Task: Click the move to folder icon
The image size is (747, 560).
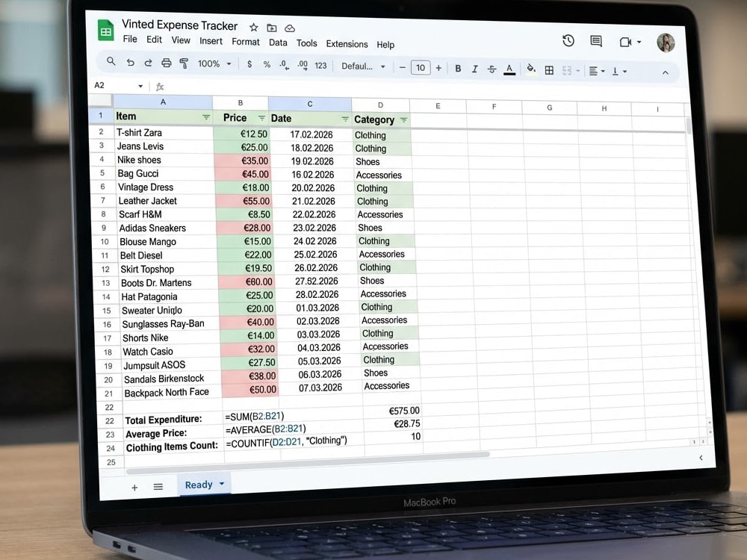Action: 272,28
